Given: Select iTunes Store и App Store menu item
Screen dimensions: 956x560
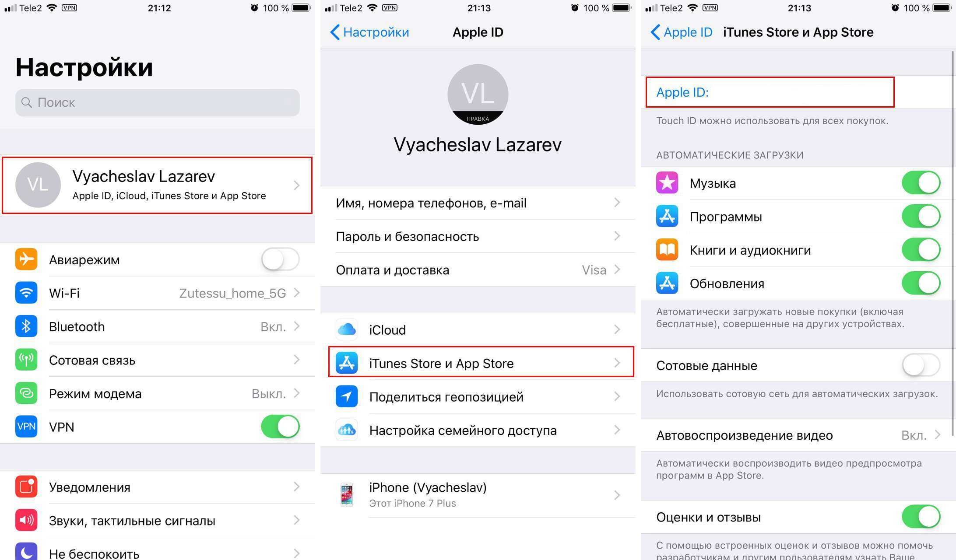Looking at the screenshot, I should (x=477, y=363).
